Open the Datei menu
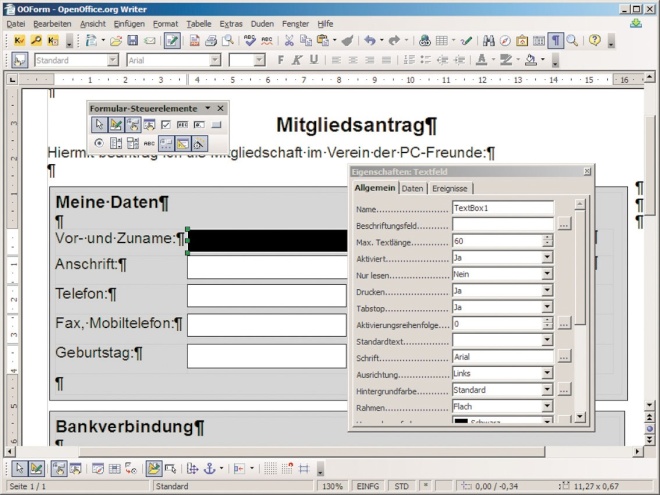The image size is (660, 495). 16,24
